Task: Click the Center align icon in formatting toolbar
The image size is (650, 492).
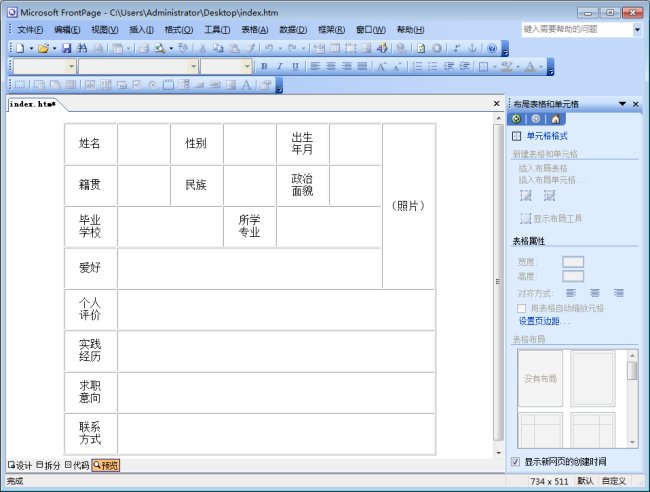Action: [331, 66]
